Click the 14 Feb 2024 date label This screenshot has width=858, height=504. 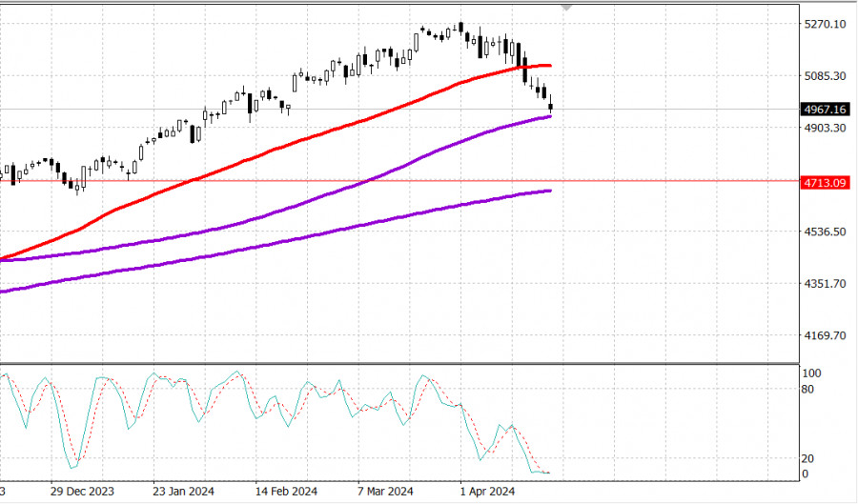(x=286, y=492)
